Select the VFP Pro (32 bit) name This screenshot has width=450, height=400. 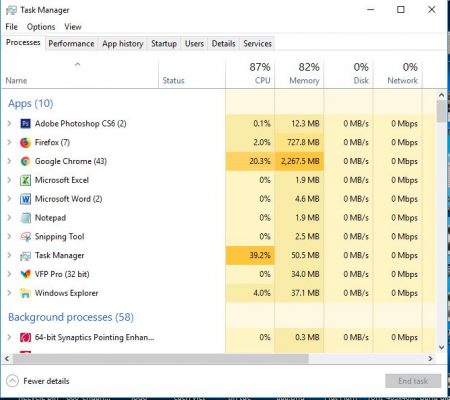tap(62, 274)
